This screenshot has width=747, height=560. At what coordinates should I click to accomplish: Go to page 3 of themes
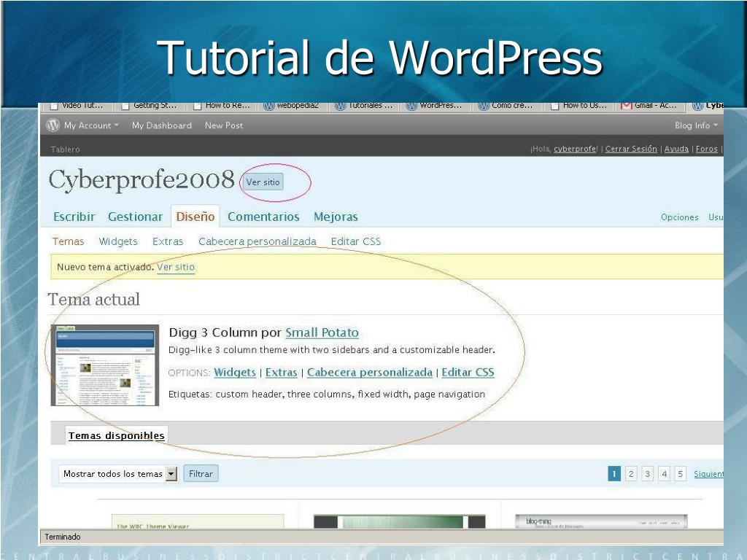[x=647, y=474]
